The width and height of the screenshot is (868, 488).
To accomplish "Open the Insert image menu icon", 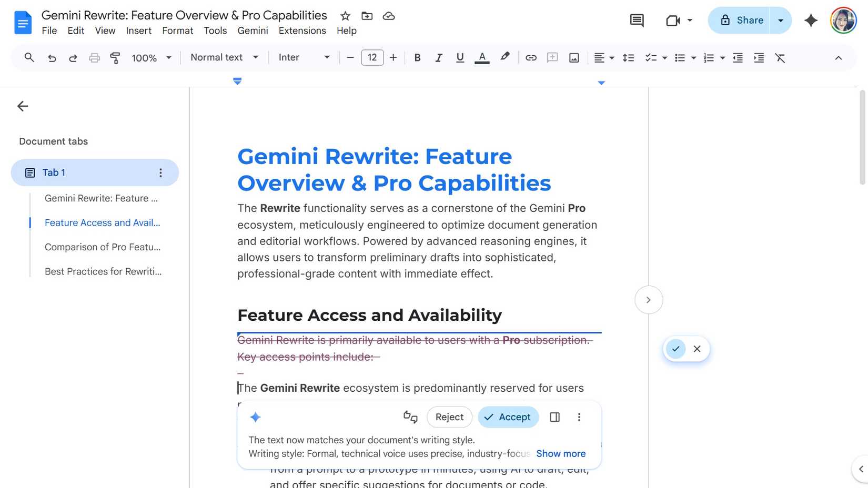I will 573,58.
